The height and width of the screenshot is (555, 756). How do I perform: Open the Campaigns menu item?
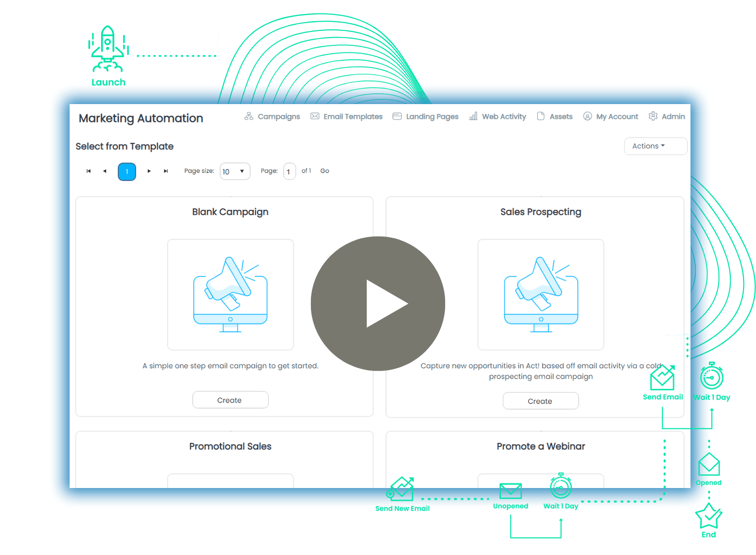278,116
